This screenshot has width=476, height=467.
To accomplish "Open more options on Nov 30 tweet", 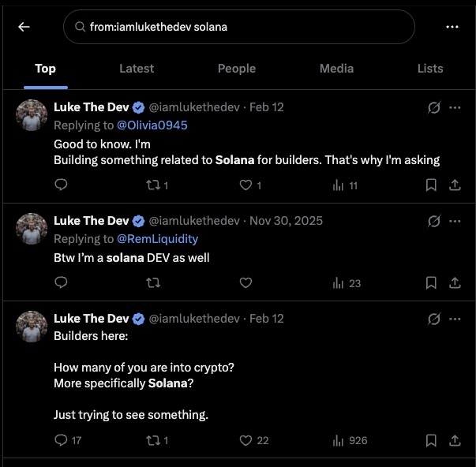I will 455,221.
